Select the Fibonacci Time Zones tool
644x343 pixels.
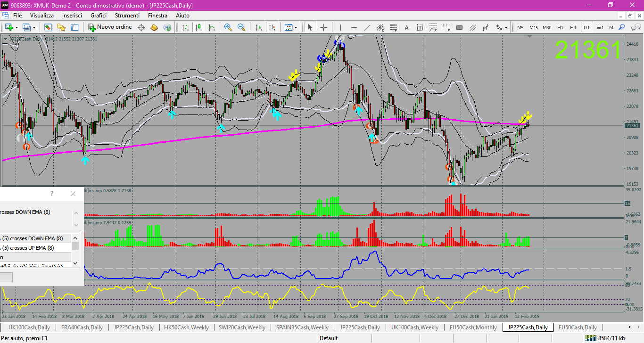click(x=446, y=27)
